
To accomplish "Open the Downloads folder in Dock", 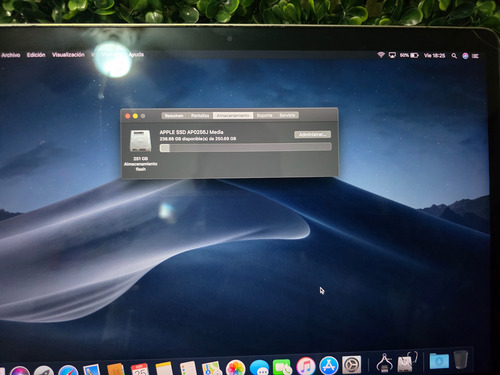I will (x=439, y=361).
